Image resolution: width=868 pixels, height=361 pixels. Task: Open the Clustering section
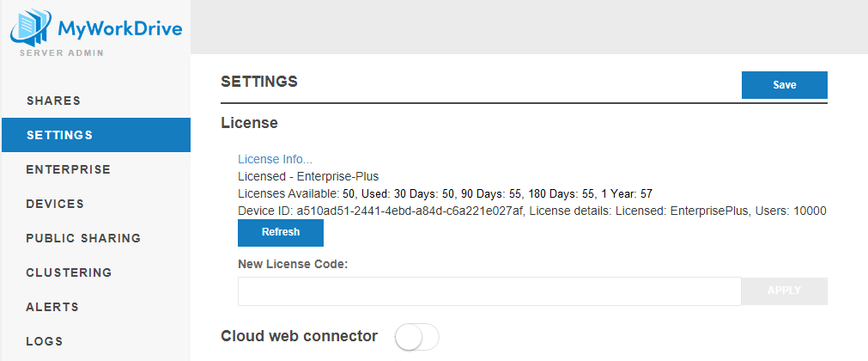coord(69,272)
